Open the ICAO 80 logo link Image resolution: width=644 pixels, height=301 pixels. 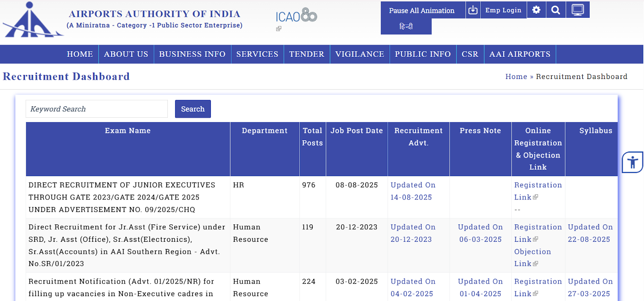pyautogui.click(x=296, y=16)
